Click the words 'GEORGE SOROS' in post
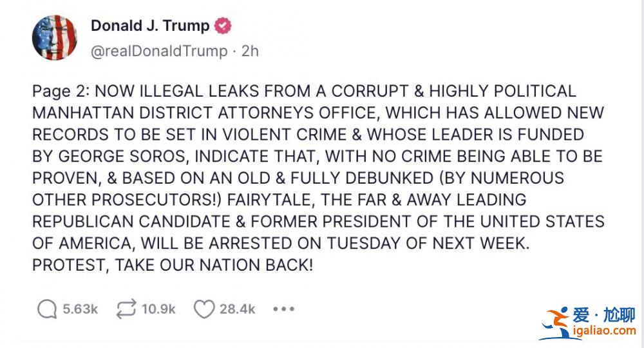This screenshot has width=644, height=348. point(122,157)
